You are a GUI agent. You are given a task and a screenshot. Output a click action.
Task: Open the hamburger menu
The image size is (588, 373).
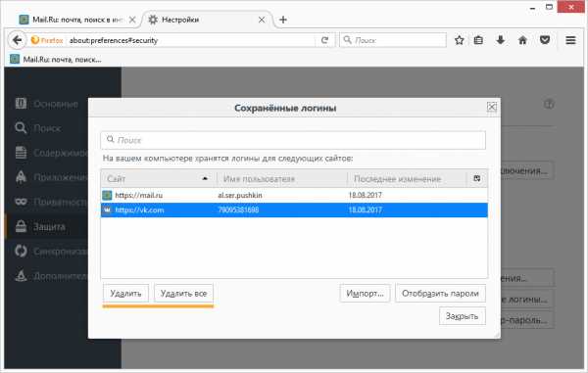click(x=570, y=40)
